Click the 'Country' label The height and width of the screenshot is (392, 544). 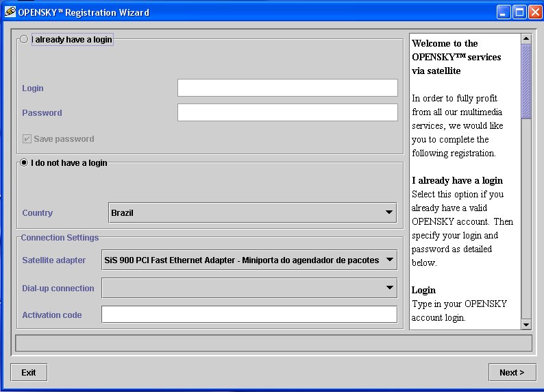(38, 212)
